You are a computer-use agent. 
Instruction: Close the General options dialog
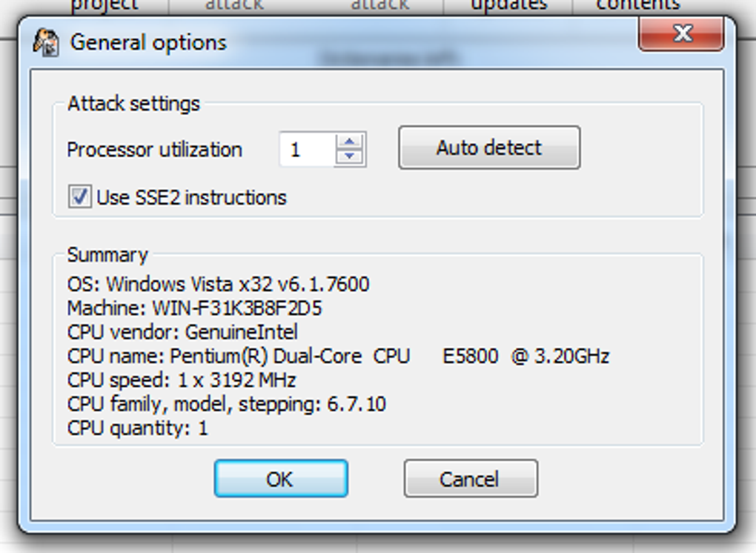[x=680, y=34]
